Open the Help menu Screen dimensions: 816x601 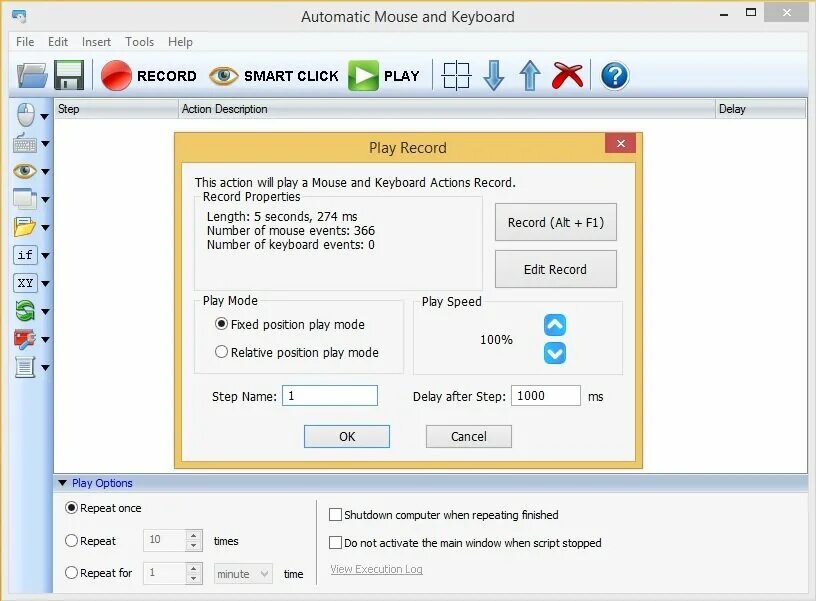[180, 42]
